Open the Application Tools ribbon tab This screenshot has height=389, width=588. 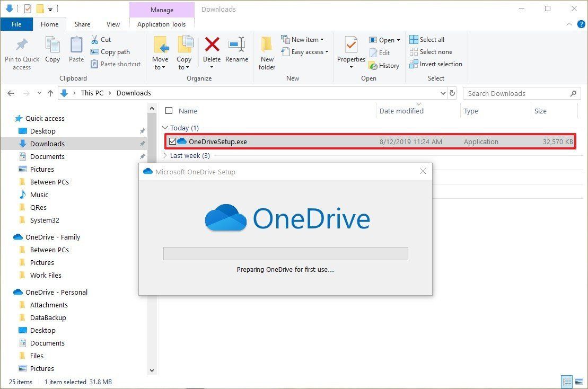(162, 24)
